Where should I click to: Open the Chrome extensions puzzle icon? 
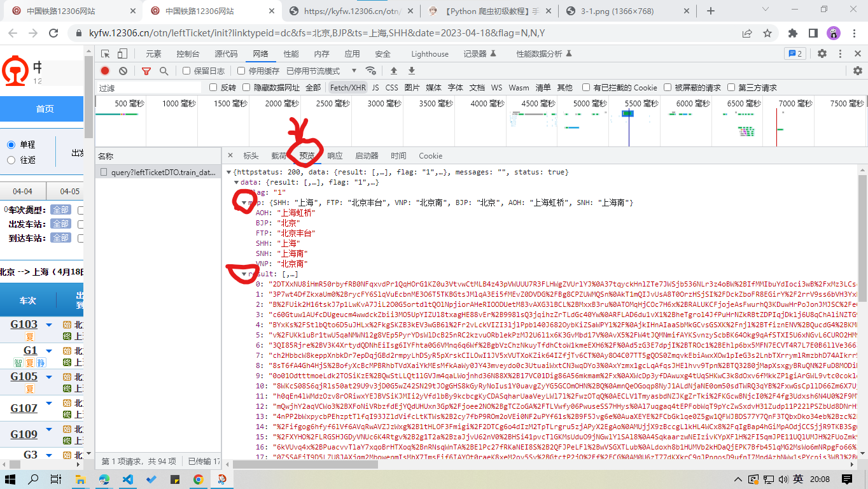coord(793,33)
